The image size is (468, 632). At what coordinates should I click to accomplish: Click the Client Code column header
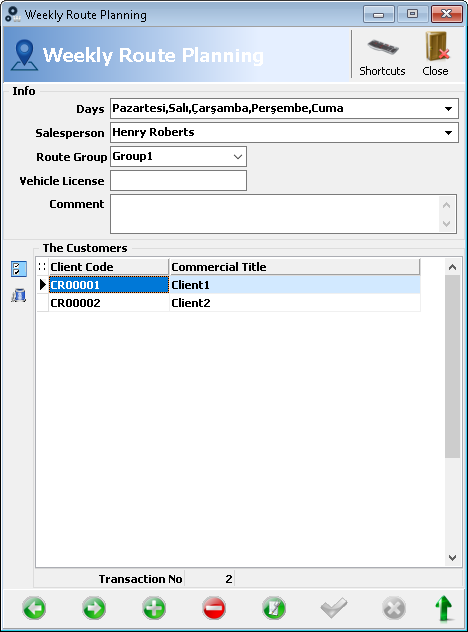click(108, 267)
